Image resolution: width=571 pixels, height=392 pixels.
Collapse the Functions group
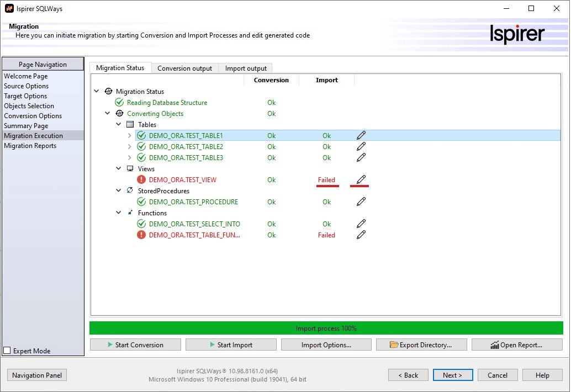(119, 213)
